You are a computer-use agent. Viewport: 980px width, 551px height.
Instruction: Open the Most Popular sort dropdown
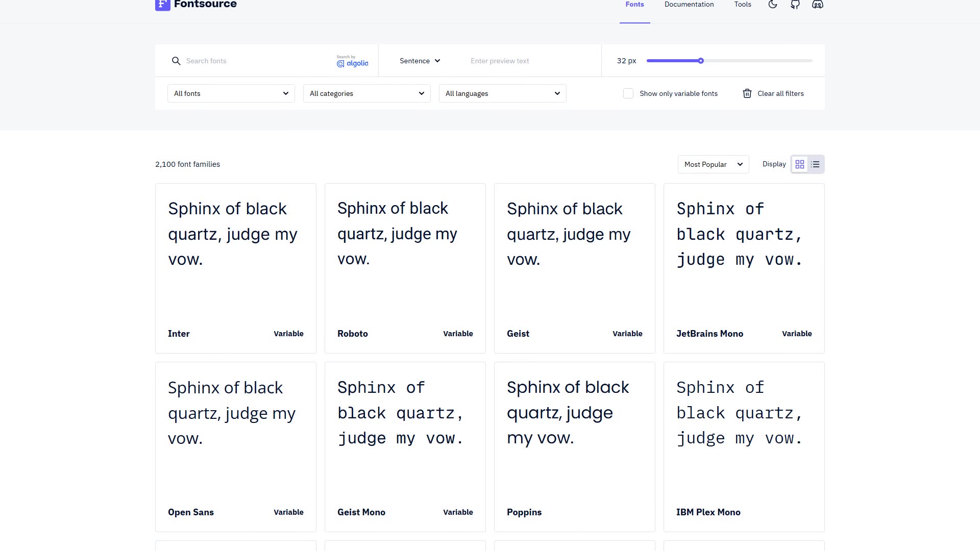714,164
